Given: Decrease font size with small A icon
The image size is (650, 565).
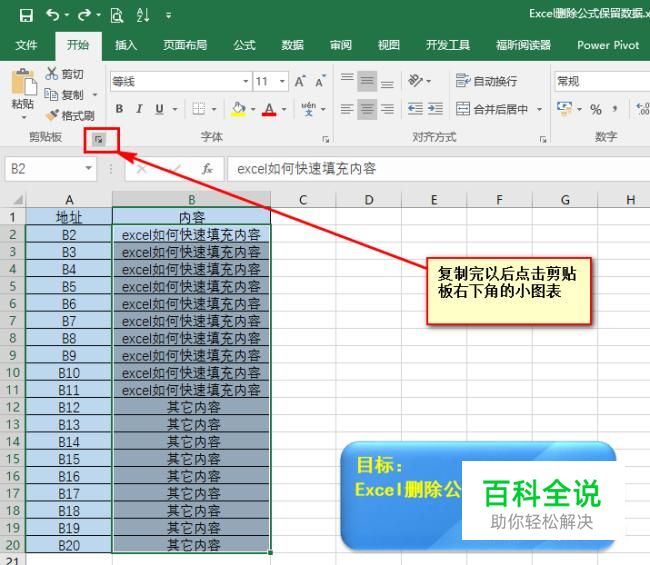Looking at the screenshot, I should coord(320,81).
